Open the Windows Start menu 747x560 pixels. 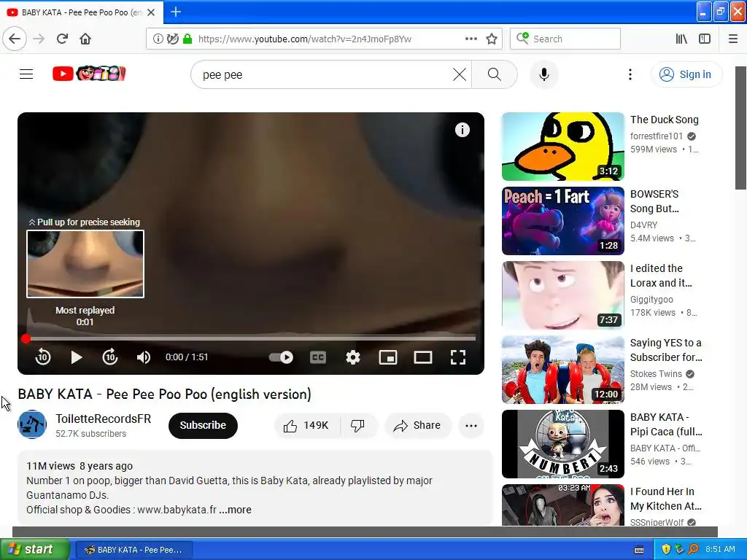(x=35, y=550)
